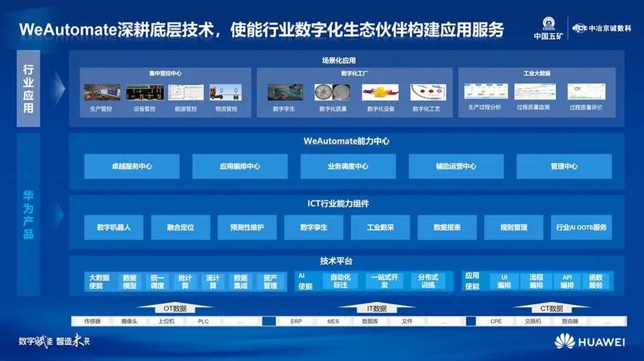Click the UI编排 item
This screenshot has width=644, height=361.
tap(505, 281)
